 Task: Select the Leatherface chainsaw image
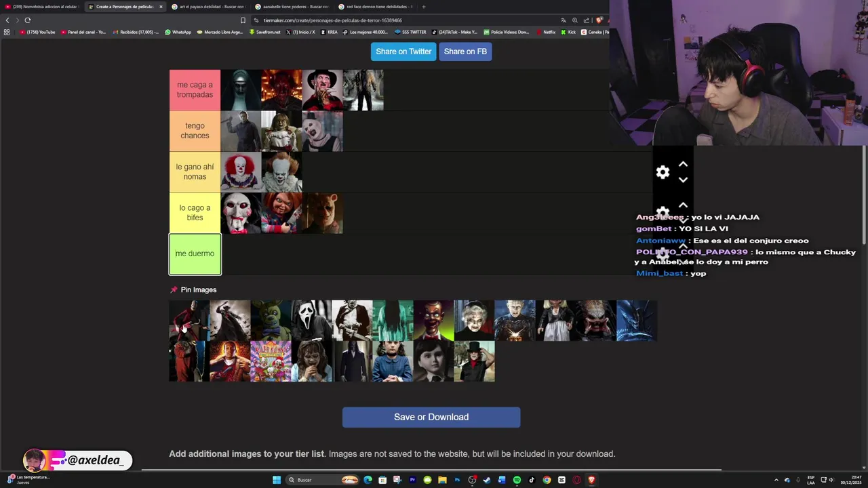coord(352,321)
